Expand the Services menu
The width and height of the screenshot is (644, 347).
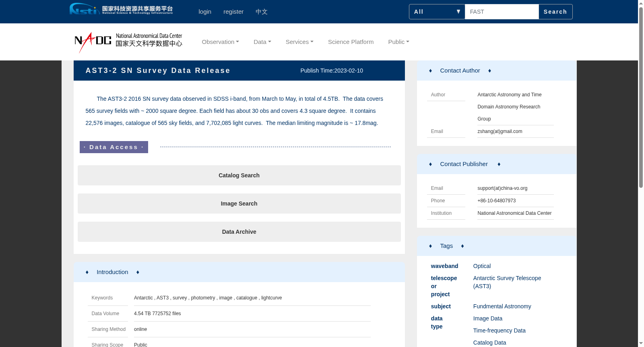click(x=299, y=42)
